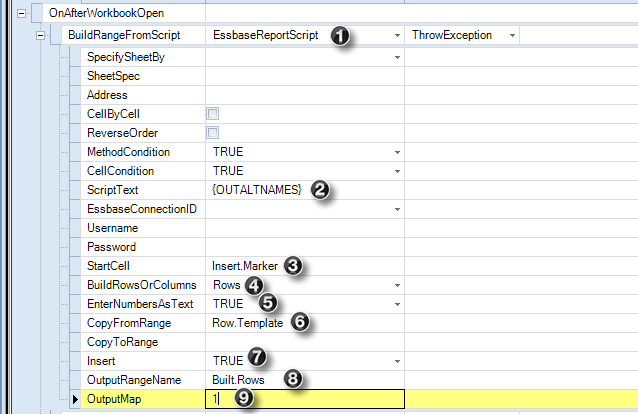Open the CellCondition dropdown
The width and height of the screenshot is (638, 414).
pos(397,171)
